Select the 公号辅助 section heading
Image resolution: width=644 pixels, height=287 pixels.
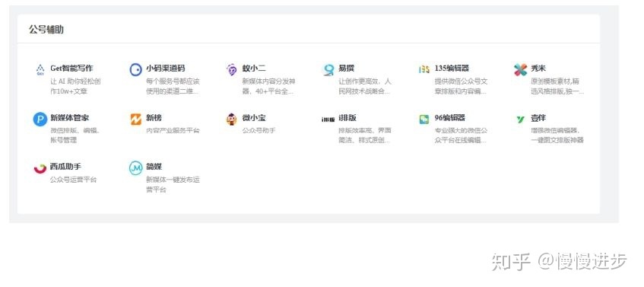[46, 29]
